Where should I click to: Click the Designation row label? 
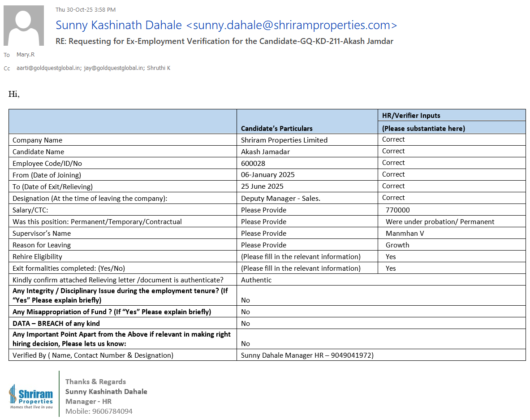coord(90,199)
